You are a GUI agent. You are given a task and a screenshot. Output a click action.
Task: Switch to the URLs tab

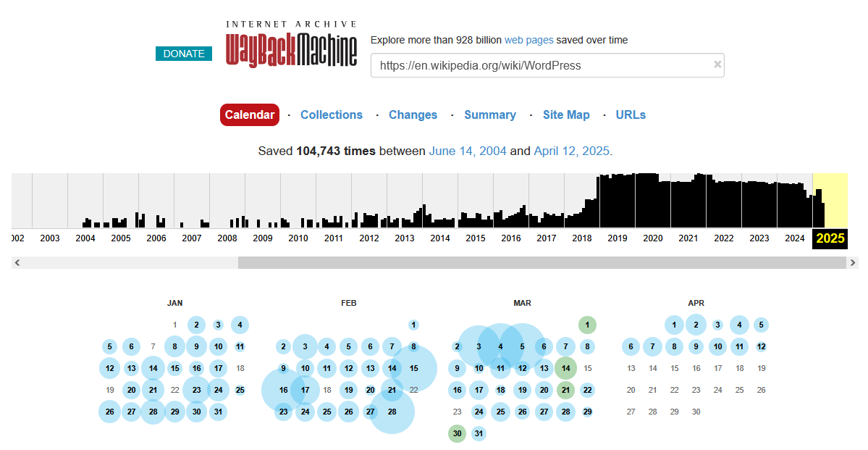pyautogui.click(x=631, y=114)
